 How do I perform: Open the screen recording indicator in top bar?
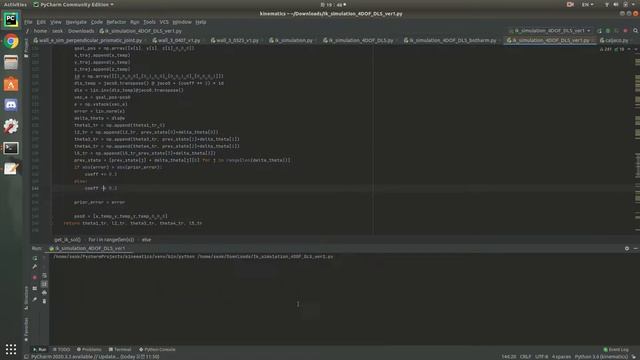click(x=571, y=4)
